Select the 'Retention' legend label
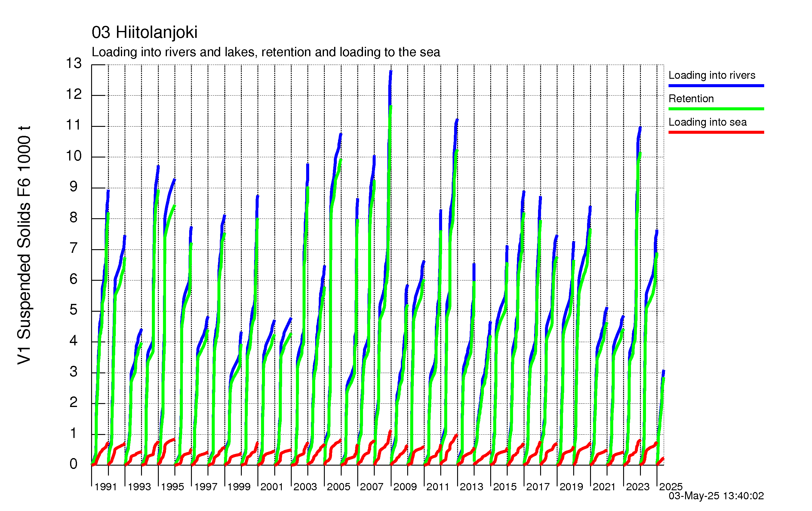Image resolution: width=812 pixels, height=511 pixels. 691,98
